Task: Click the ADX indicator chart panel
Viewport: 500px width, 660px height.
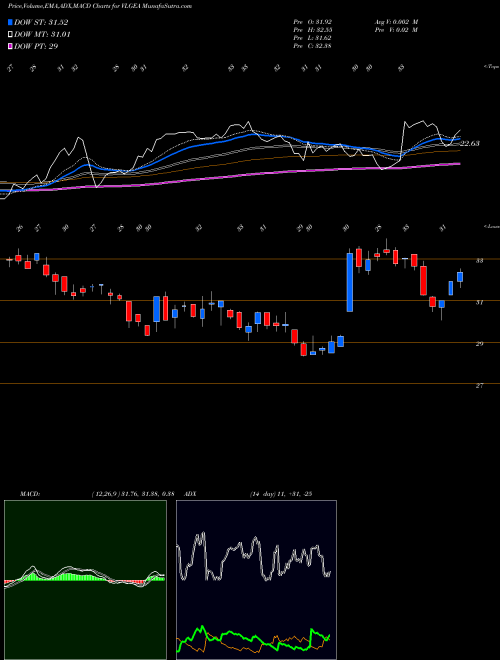Action: tap(256, 580)
